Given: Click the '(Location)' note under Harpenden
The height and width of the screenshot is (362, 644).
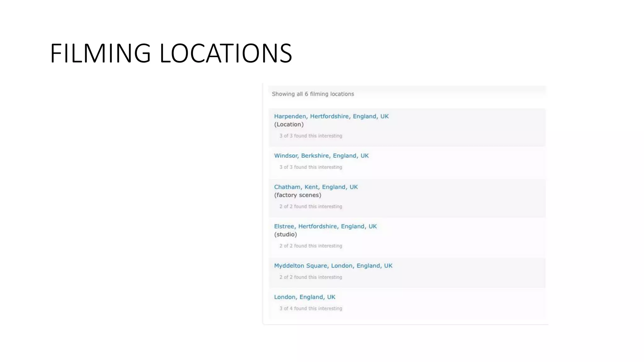Looking at the screenshot, I should pos(289,124).
